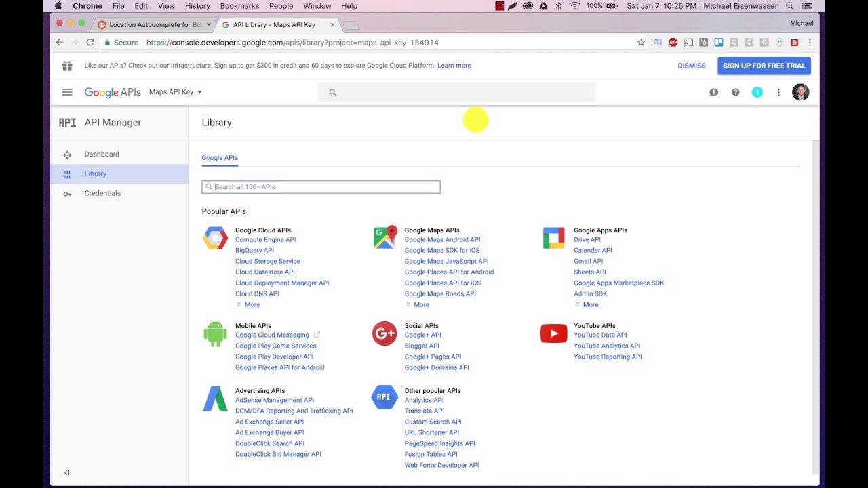Open Chrome three-dot menu
Screen dimensions: 868x488
809,42
